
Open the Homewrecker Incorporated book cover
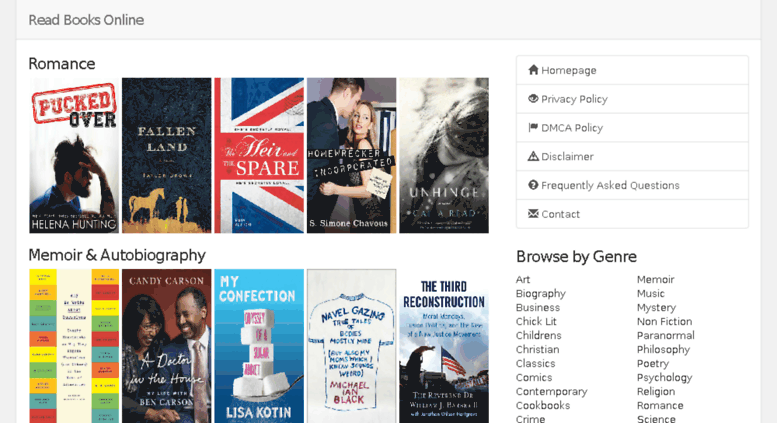[351, 155]
